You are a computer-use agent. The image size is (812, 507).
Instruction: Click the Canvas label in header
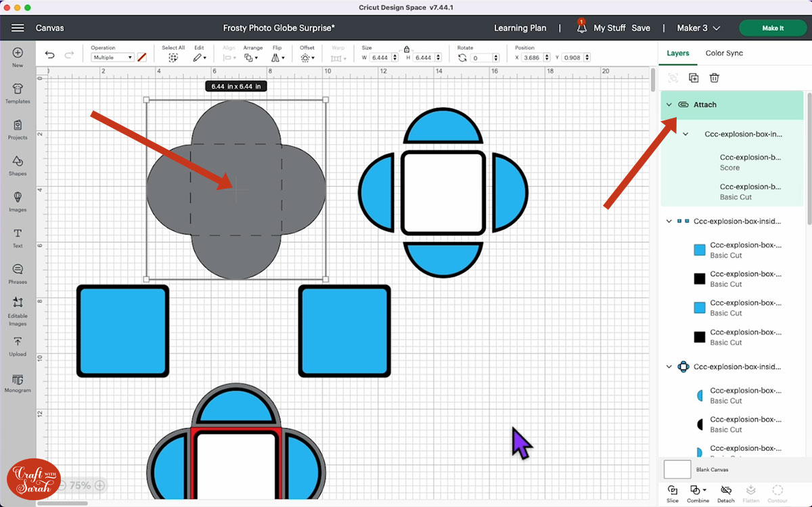point(49,28)
